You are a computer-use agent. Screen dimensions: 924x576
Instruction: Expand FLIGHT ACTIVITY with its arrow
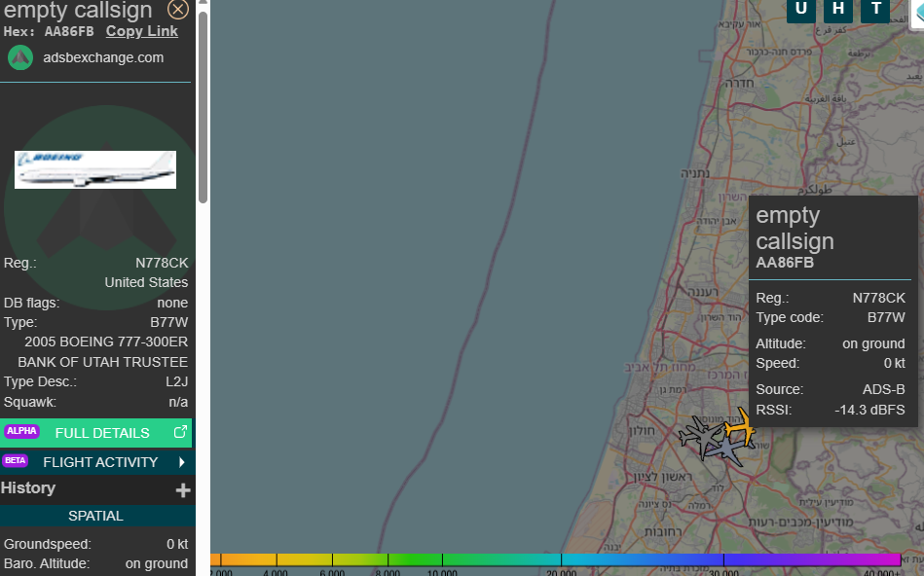tap(181, 462)
